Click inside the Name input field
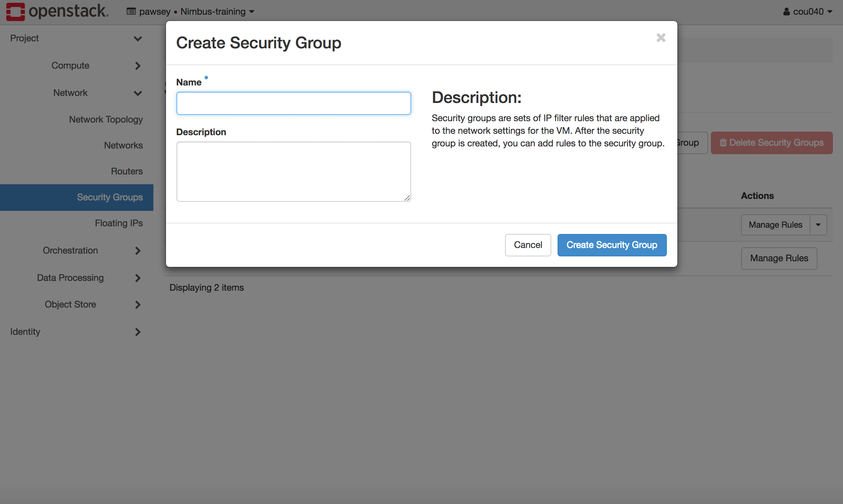Image resolution: width=843 pixels, height=504 pixels. click(x=293, y=103)
